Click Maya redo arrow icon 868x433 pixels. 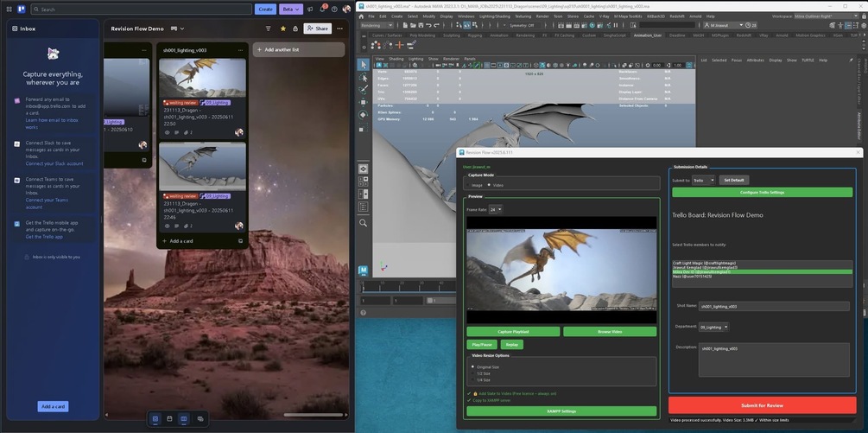(x=435, y=25)
